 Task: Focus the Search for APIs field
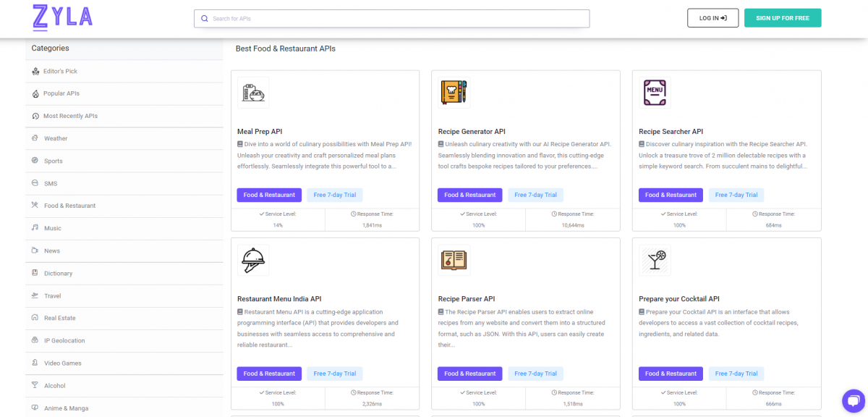tap(398, 19)
